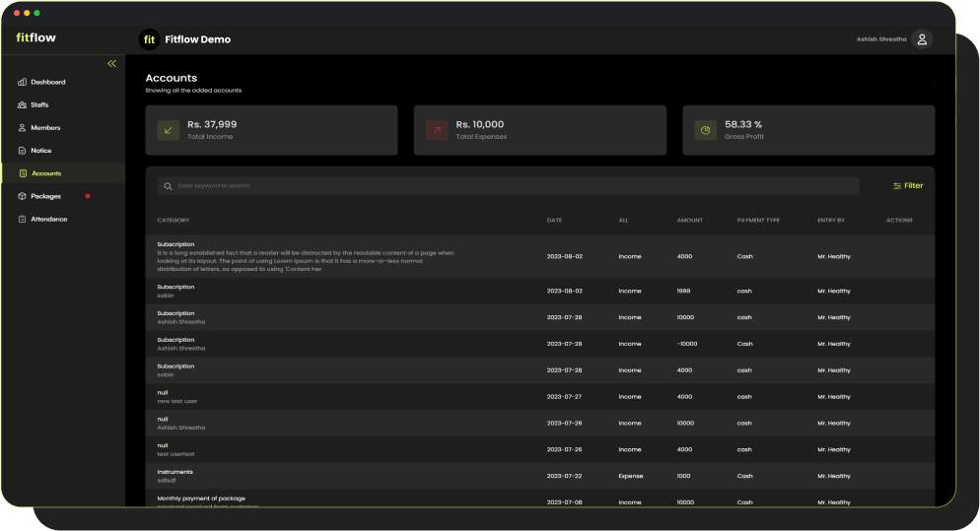
Task: Click the fitflow wordmark logo
Action: click(35, 37)
